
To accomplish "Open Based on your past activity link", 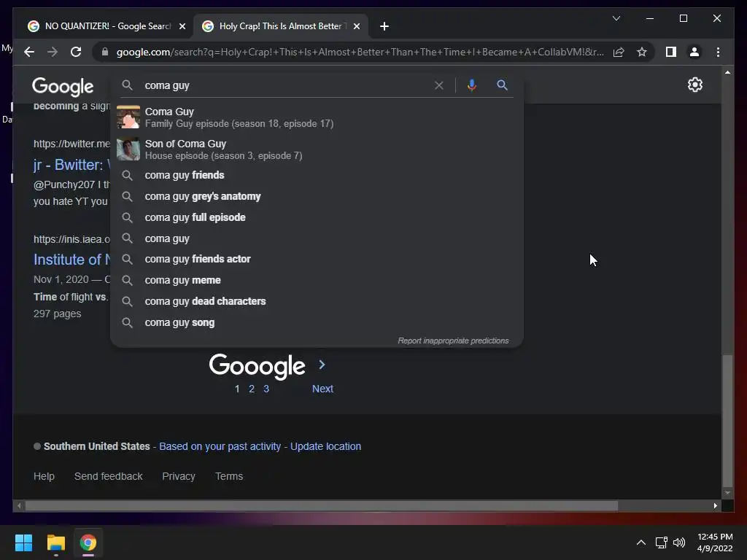I will (220, 446).
